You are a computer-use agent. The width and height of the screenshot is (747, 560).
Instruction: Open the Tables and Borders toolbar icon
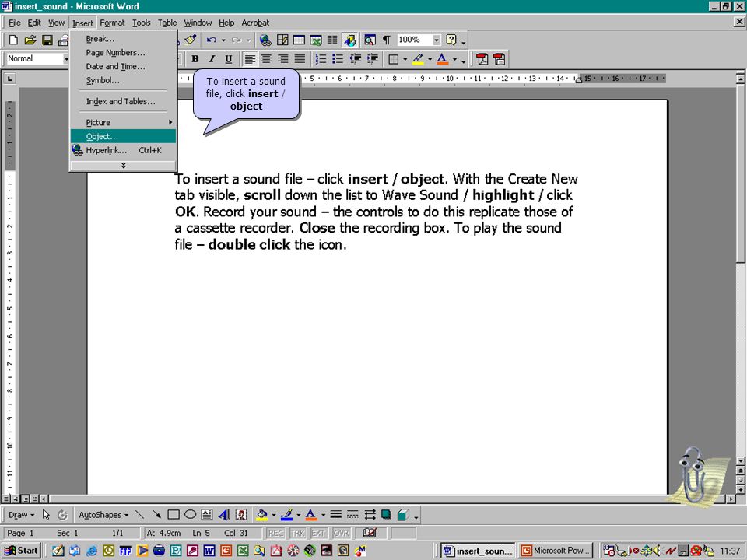coord(282,40)
